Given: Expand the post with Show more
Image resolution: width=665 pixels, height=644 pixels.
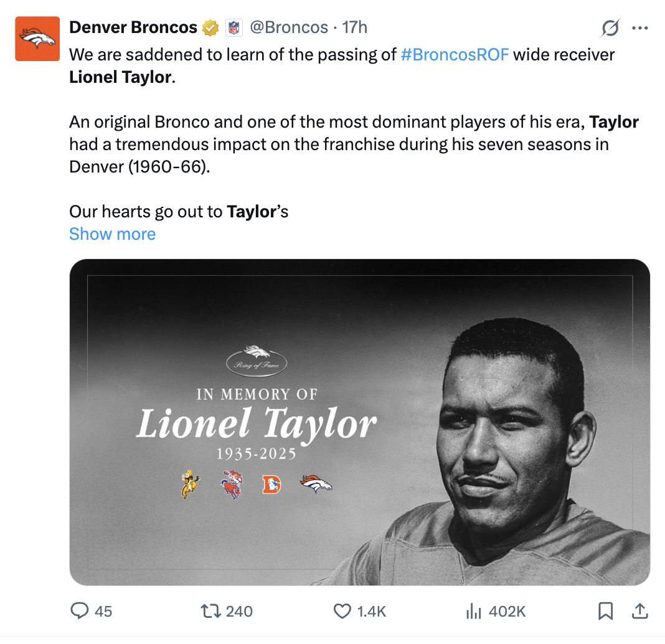Looking at the screenshot, I should 112,234.
